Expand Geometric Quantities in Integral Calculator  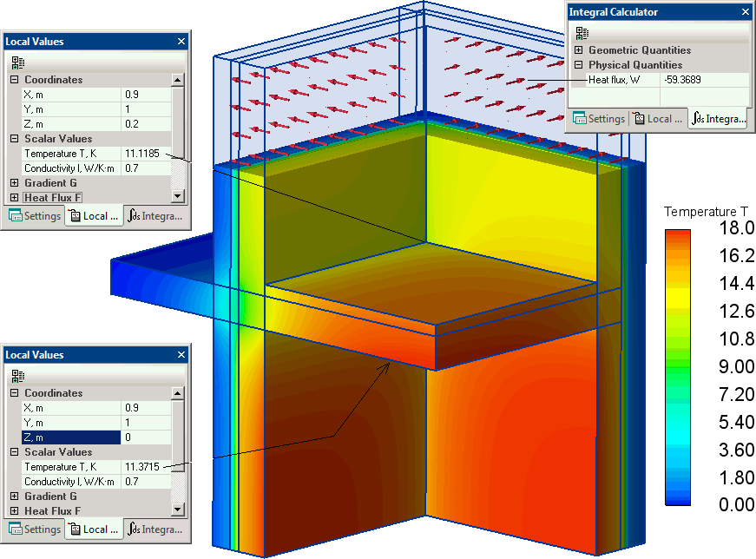pos(578,50)
